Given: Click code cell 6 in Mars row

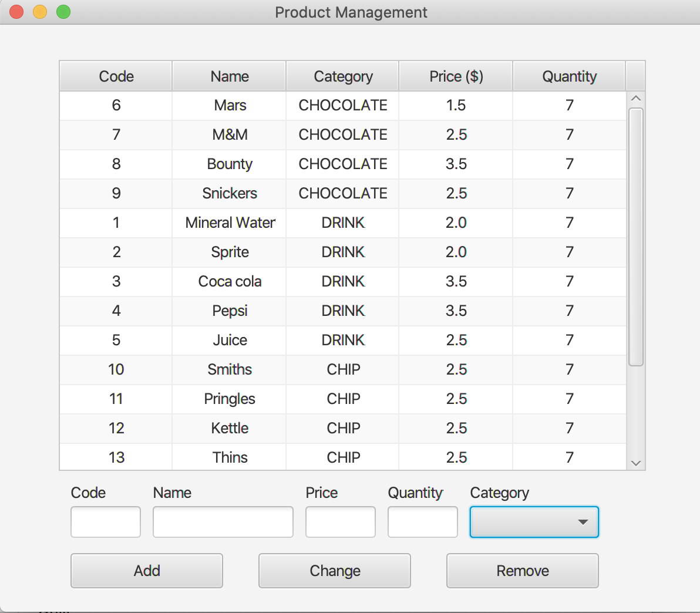Looking at the screenshot, I should 116,105.
